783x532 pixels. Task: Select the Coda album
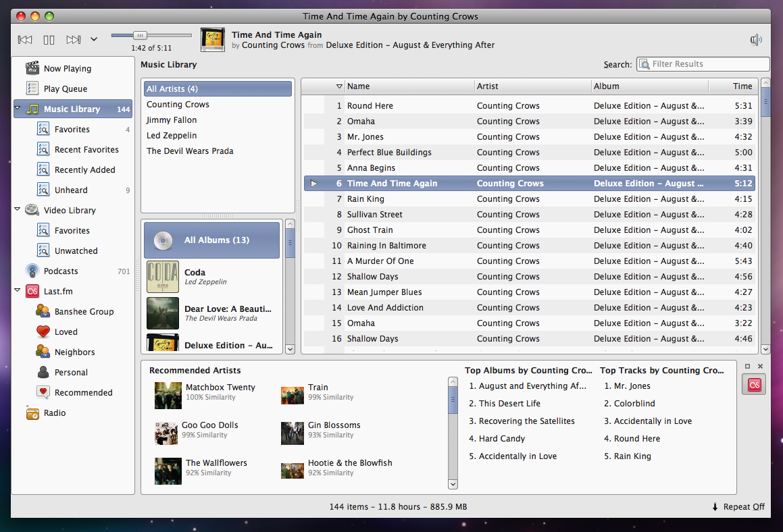click(212, 277)
